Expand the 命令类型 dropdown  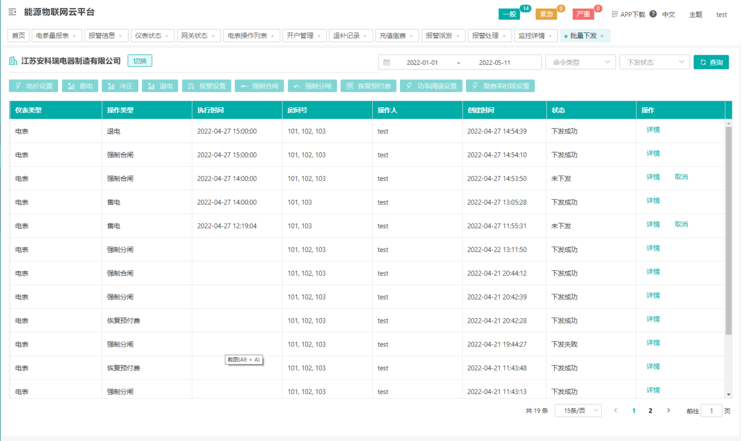(580, 62)
